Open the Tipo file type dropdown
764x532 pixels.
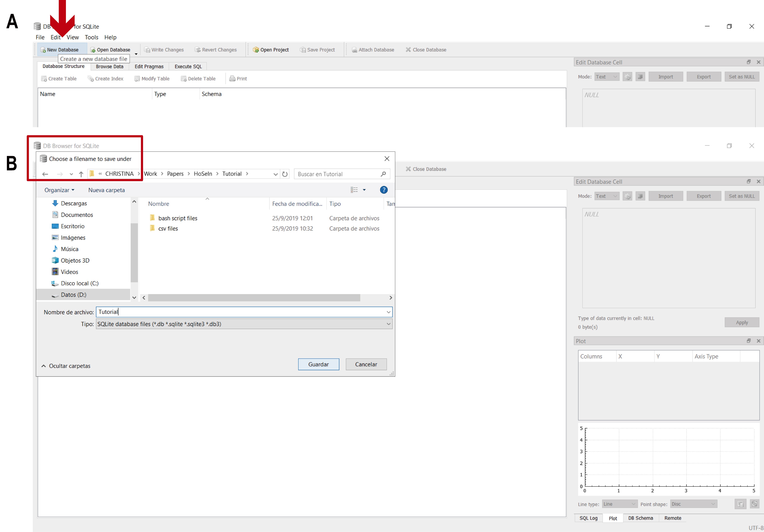point(244,324)
